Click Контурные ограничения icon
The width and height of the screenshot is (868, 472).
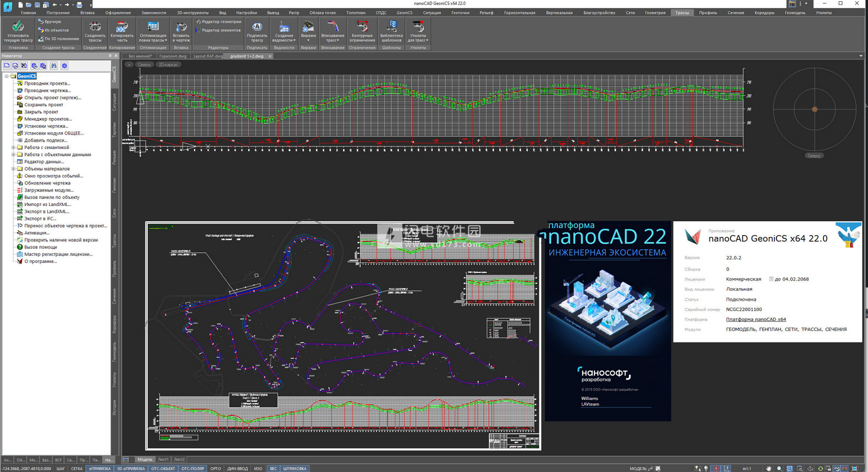click(x=362, y=30)
